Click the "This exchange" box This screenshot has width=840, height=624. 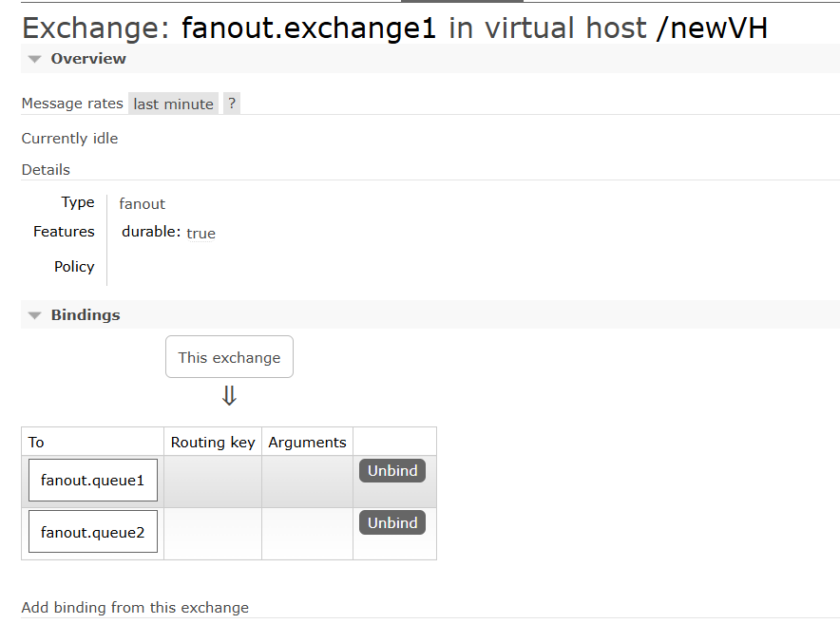(229, 357)
